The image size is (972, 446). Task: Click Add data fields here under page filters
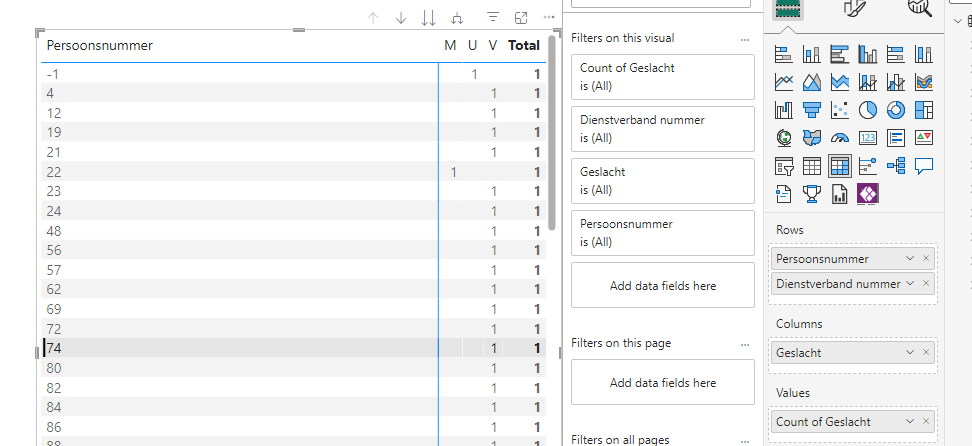[663, 383]
